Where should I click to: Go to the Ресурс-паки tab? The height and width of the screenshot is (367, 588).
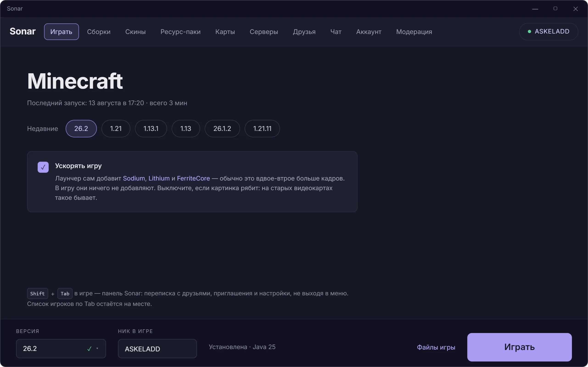click(x=180, y=31)
